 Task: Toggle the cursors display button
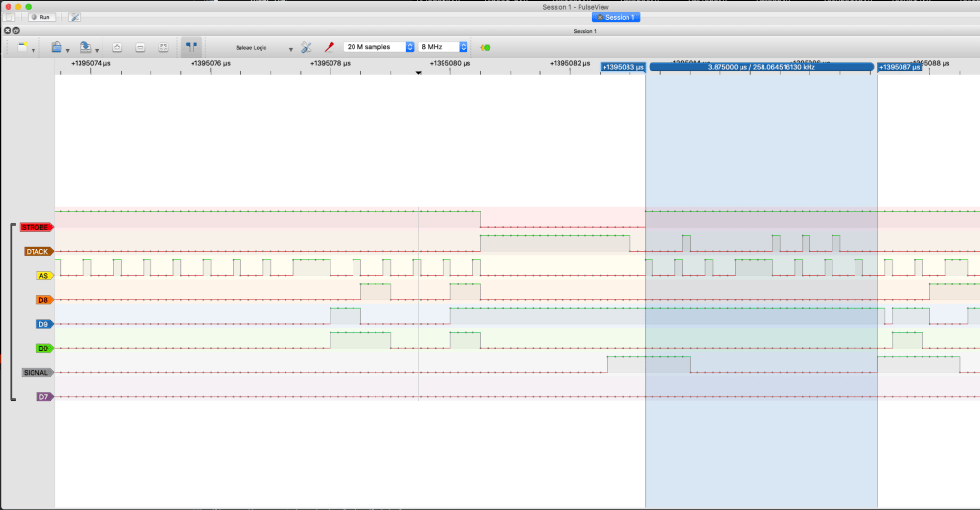point(192,46)
